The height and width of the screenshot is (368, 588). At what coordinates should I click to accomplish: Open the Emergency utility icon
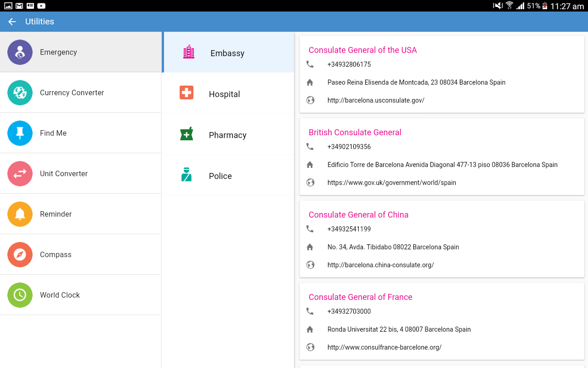pyautogui.click(x=20, y=52)
